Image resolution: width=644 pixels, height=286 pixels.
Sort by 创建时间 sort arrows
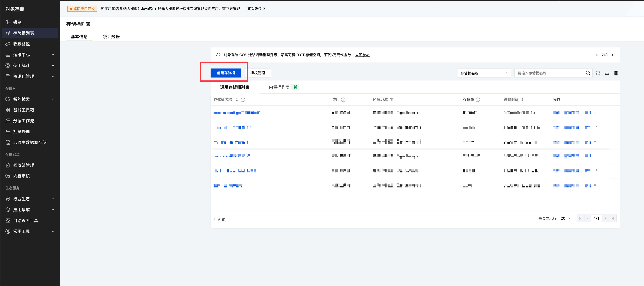522,100
